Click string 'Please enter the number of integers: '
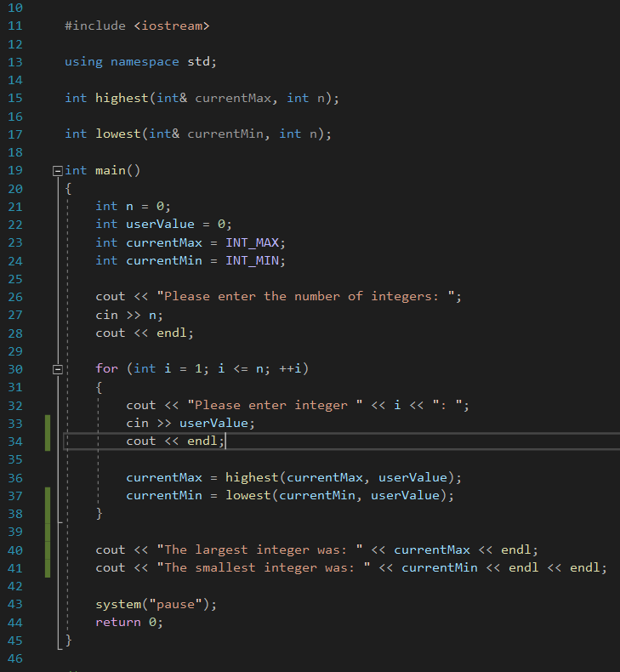620x672 pixels. (x=306, y=297)
